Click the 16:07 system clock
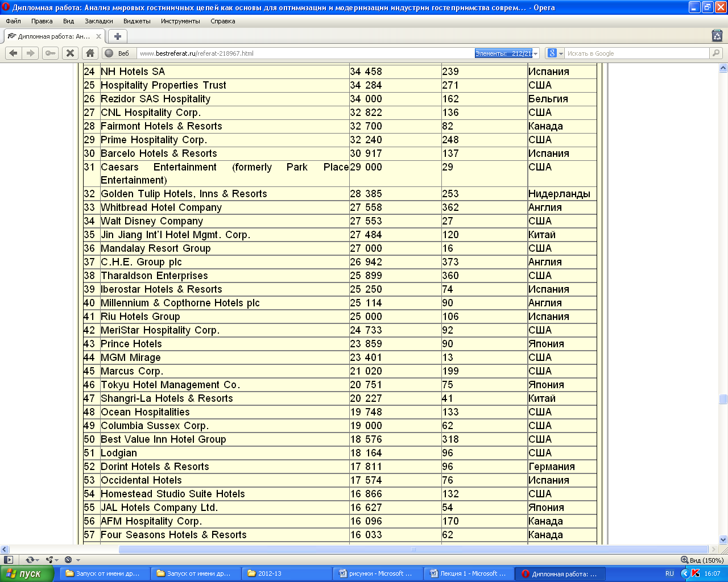 712,573
